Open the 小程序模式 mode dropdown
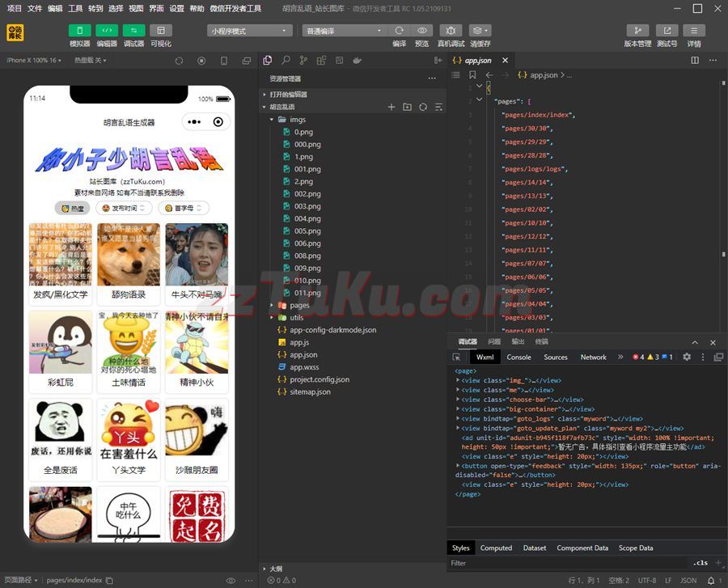The image size is (728, 588). coord(249,31)
